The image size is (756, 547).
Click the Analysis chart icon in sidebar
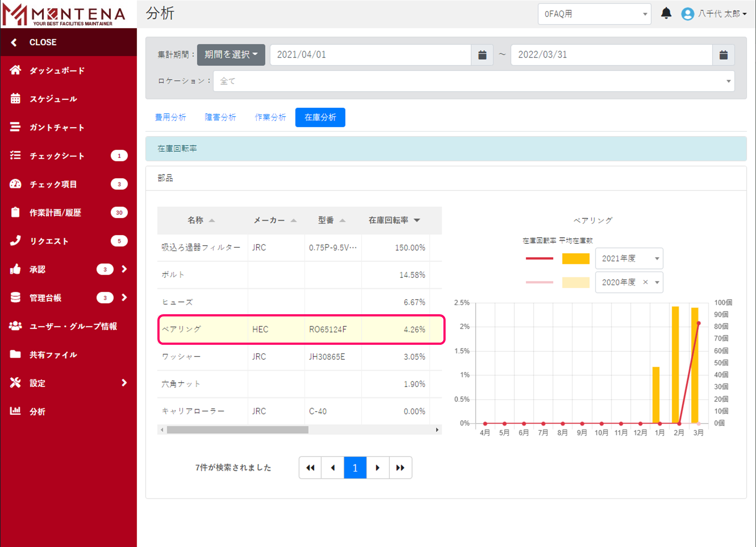pyautogui.click(x=15, y=411)
